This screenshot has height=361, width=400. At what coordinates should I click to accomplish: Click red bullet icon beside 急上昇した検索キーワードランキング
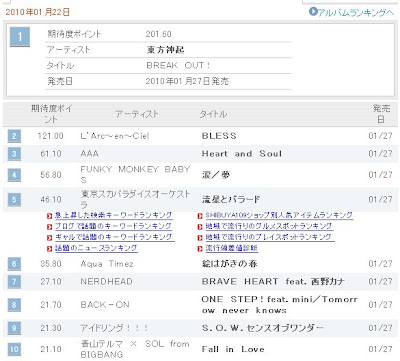coord(50,216)
